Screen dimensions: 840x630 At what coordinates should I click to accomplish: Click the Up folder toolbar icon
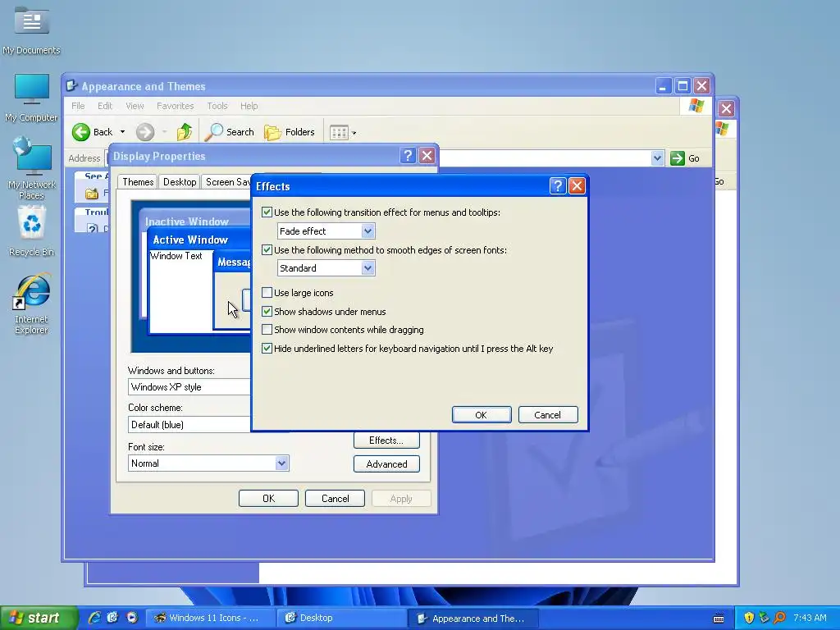click(185, 132)
